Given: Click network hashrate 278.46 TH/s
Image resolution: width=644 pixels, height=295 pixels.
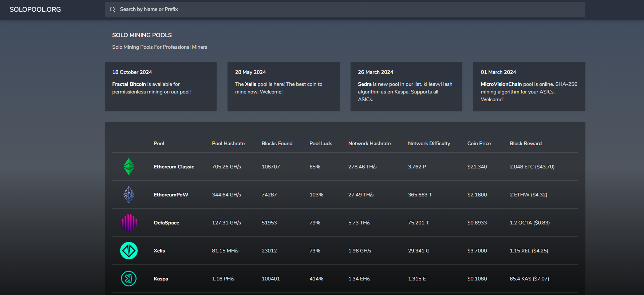Looking at the screenshot, I should tap(363, 167).
